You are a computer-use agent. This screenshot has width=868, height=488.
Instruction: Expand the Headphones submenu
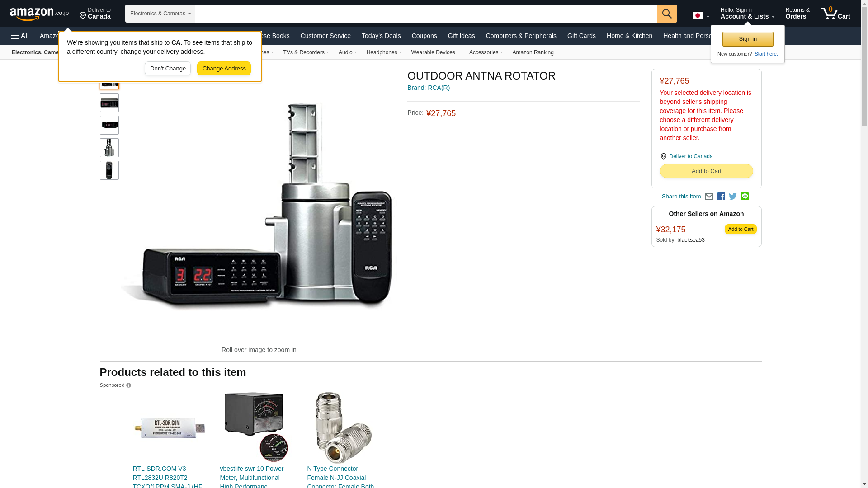[x=384, y=52]
